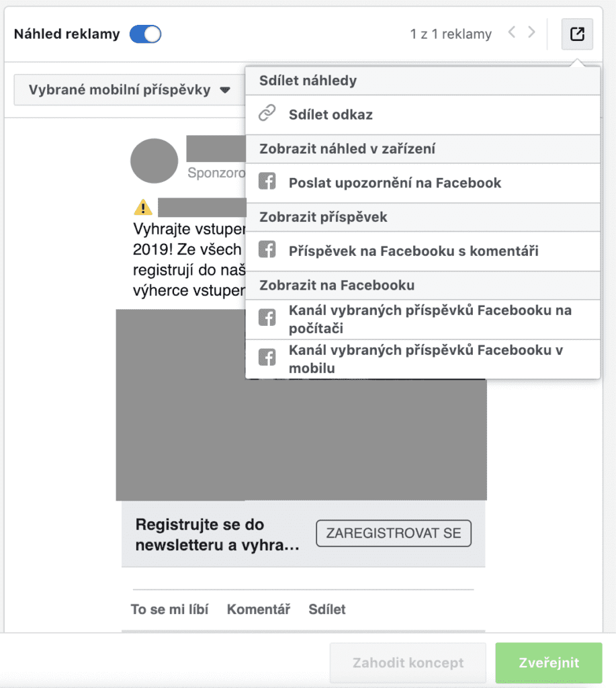The image size is (616, 688).
Task: Click Facebook icon beside Příspěvek na Facebooku s komentáři
Action: click(267, 251)
